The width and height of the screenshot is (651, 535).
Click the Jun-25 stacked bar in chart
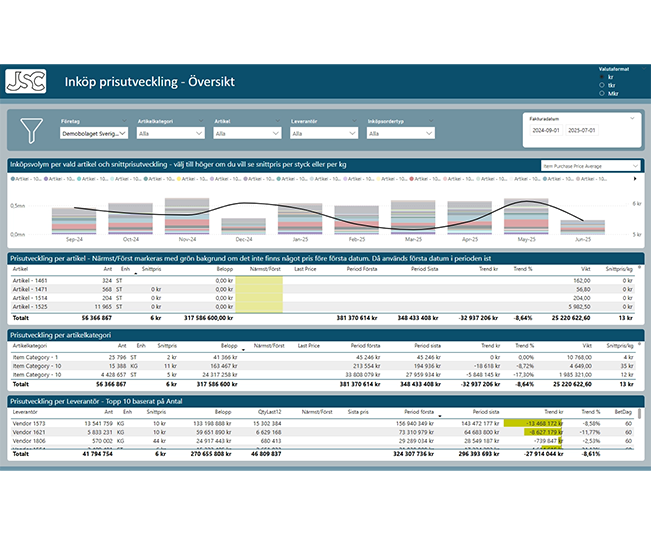click(582, 227)
